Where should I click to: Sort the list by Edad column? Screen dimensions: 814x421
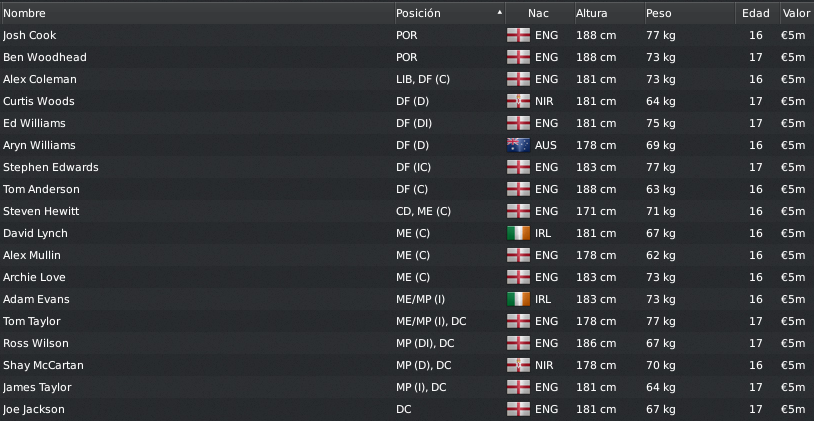coord(757,13)
